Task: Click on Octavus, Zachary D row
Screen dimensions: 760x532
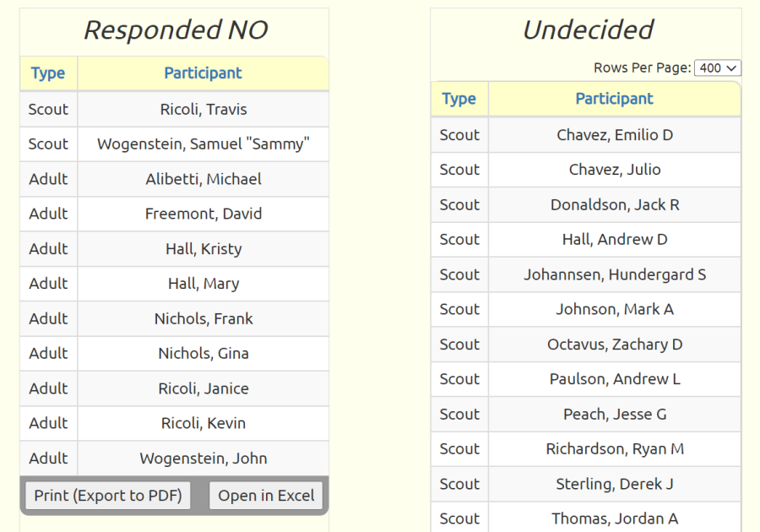Action: (586, 344)
